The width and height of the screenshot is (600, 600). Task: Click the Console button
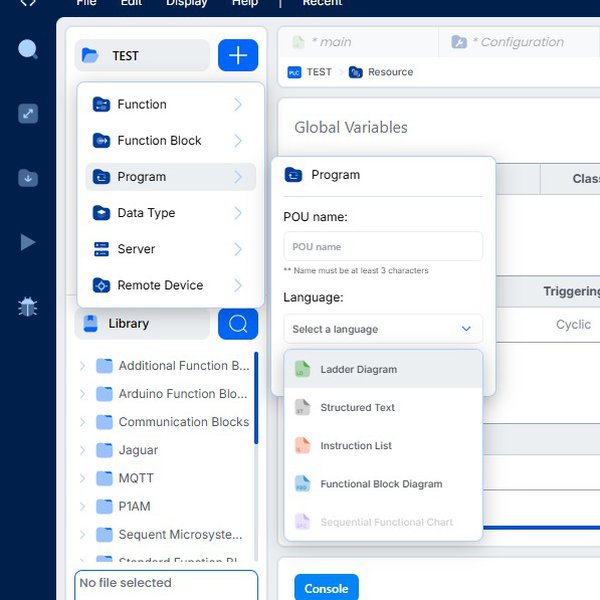click(x=326, y=588)
